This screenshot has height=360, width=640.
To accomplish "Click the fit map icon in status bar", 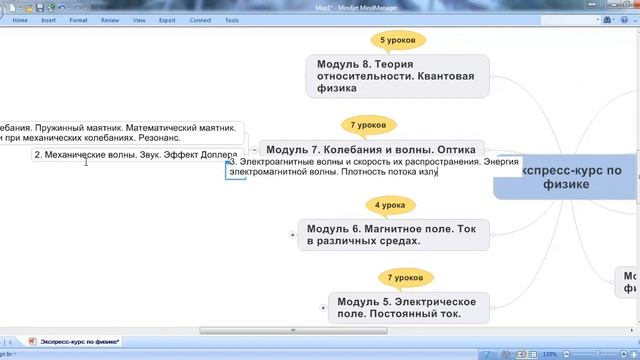I will (634, 354).
